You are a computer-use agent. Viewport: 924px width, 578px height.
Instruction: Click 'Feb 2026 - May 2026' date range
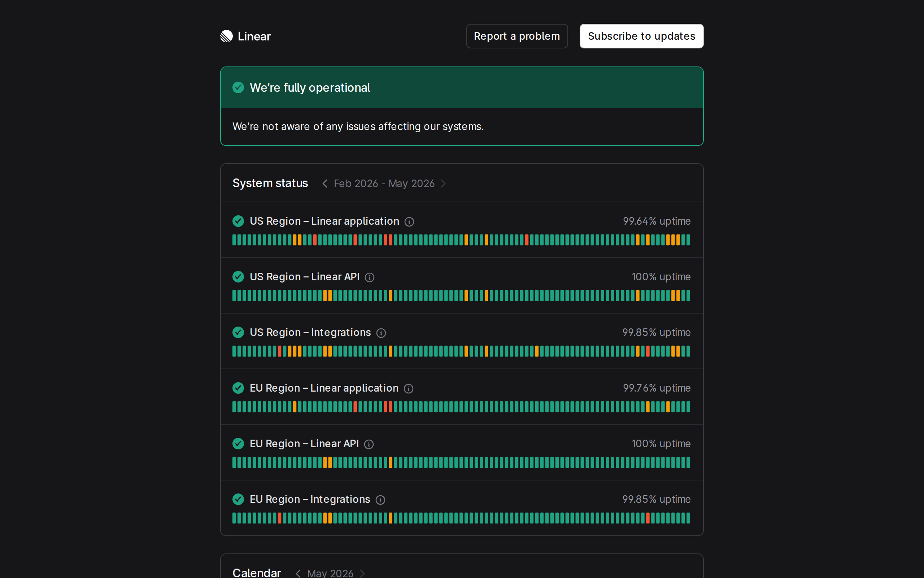384,184
